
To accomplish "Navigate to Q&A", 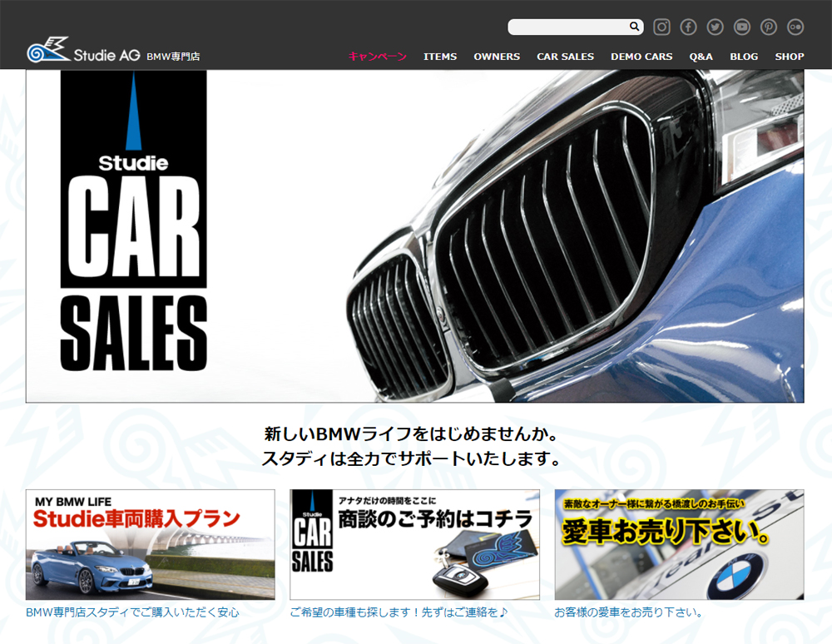I will pos(701,57).
